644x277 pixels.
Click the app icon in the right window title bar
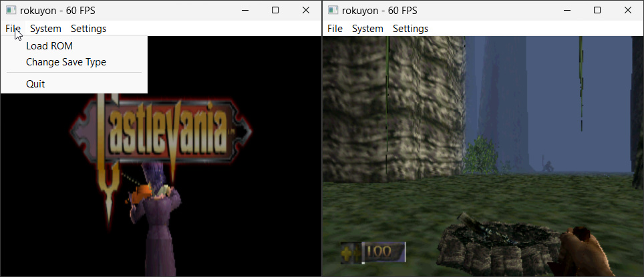click(x=333, y=10)
